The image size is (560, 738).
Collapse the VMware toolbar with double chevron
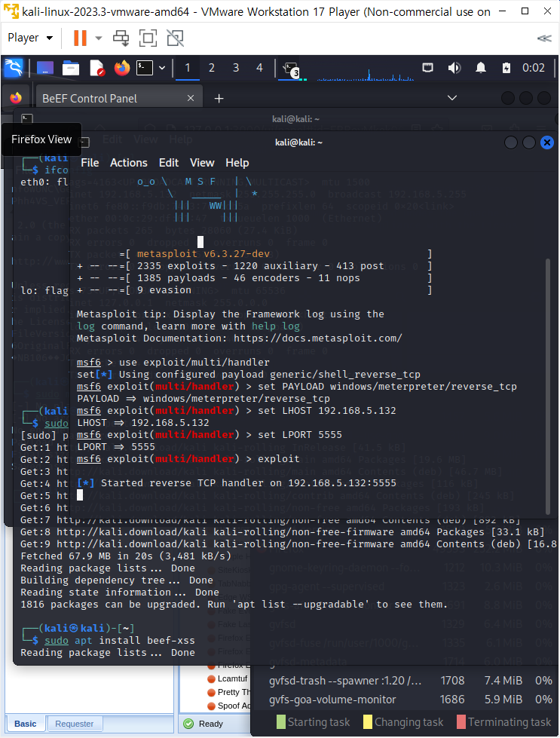[544, 38]
